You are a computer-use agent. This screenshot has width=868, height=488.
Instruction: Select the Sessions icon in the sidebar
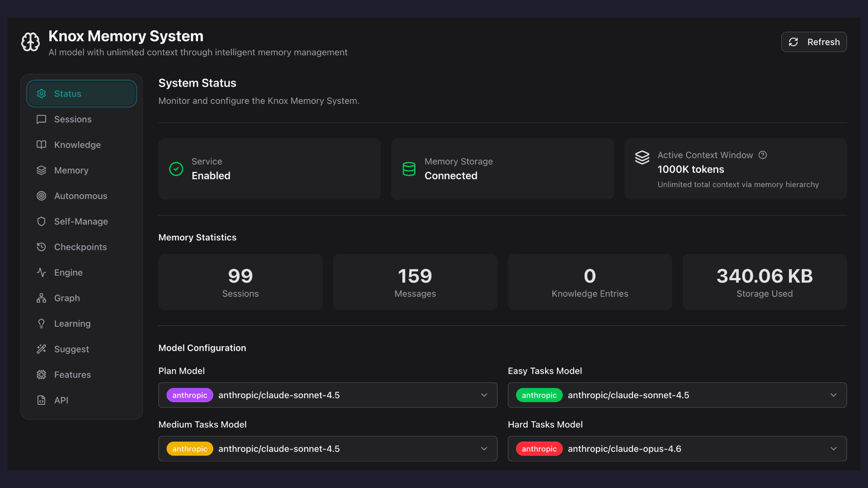point(41,119)
